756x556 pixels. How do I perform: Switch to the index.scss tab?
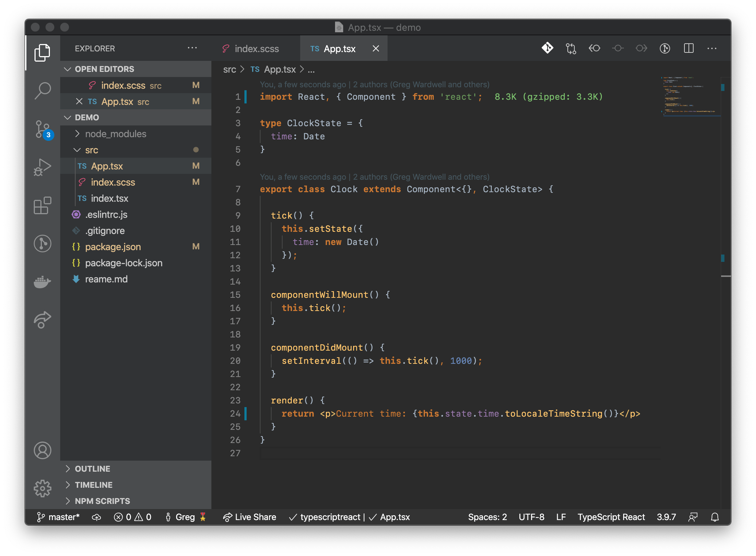pyautogui.click(x=256, y=49)
